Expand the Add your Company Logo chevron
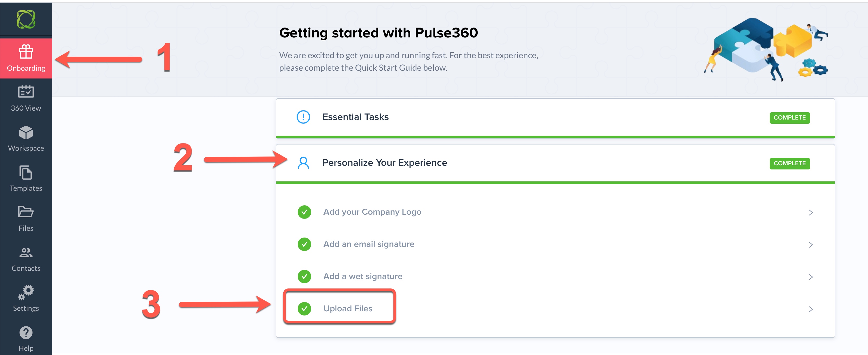This screenshot has width=868, height=355. (811, 212)
